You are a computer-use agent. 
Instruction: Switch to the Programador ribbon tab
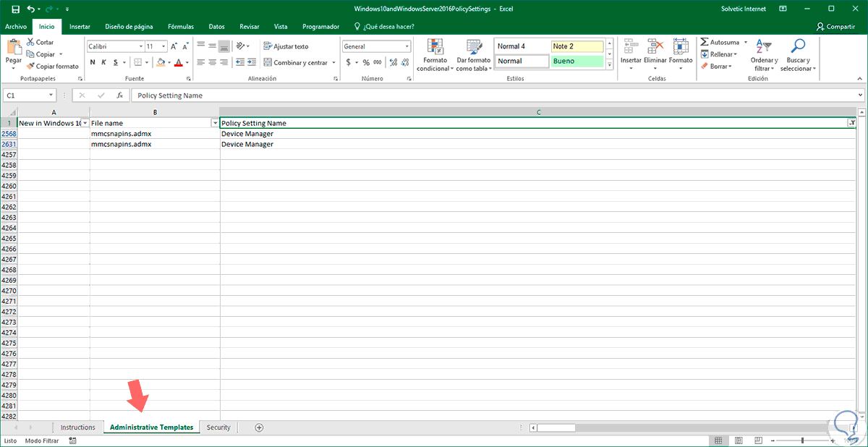321,26
